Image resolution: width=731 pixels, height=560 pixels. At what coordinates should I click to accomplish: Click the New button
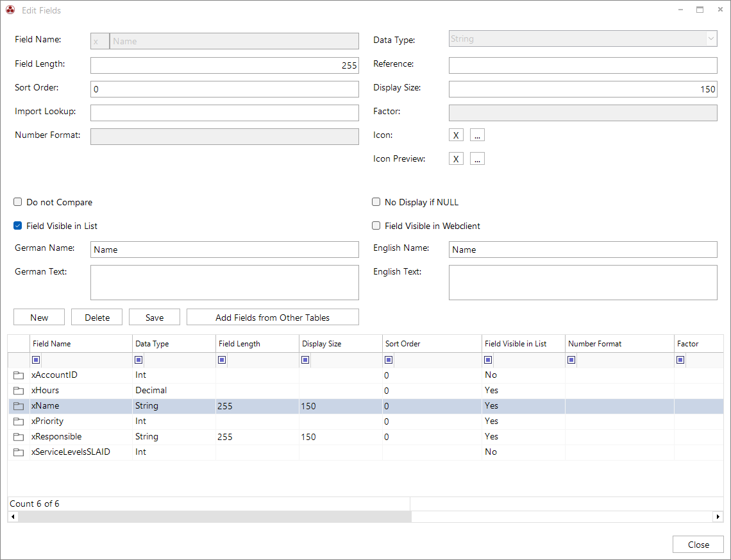39,317
